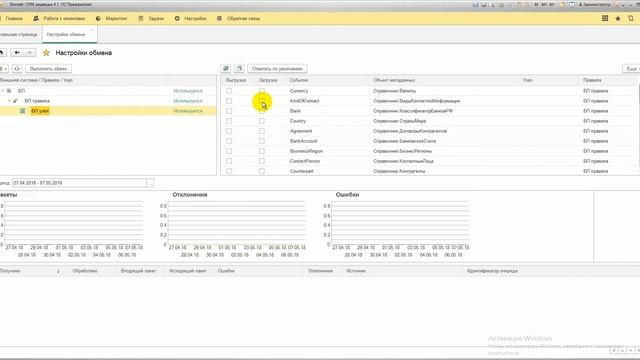Click the M memory button in title bar
Image resolution: width=640 pixels, height=360 pixels.
tap(536, 4)
